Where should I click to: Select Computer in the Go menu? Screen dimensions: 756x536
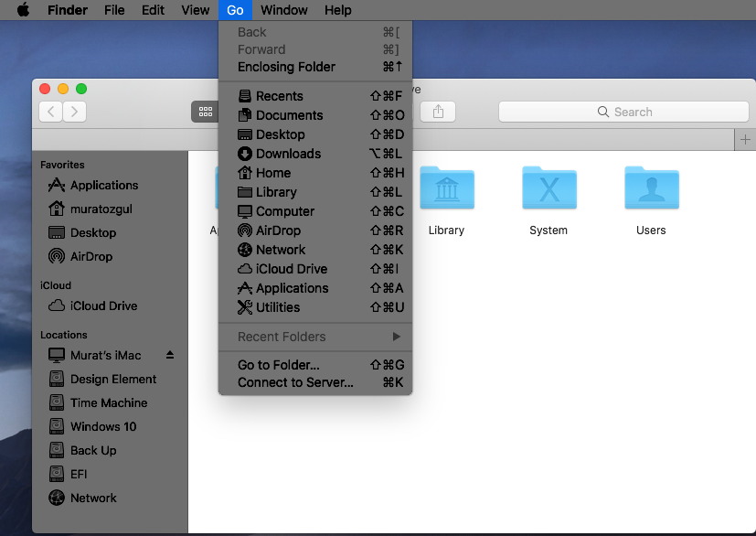[315, 211]
